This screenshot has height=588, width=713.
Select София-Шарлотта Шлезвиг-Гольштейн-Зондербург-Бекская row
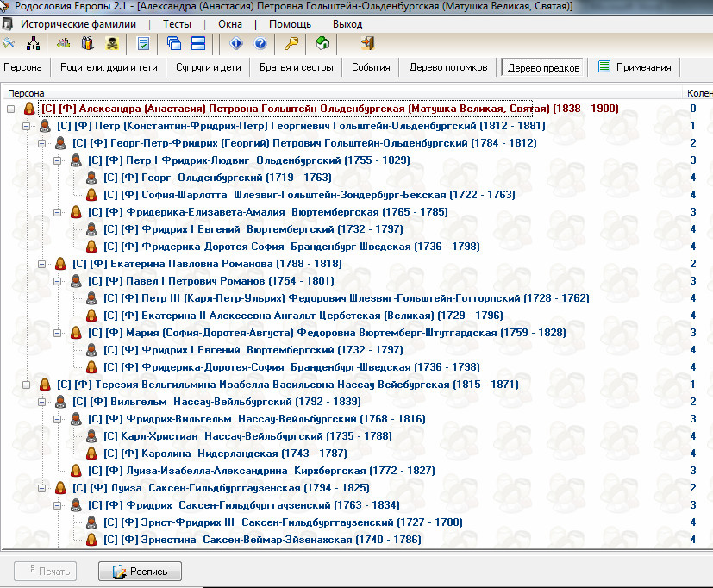[x=310, y=195]
